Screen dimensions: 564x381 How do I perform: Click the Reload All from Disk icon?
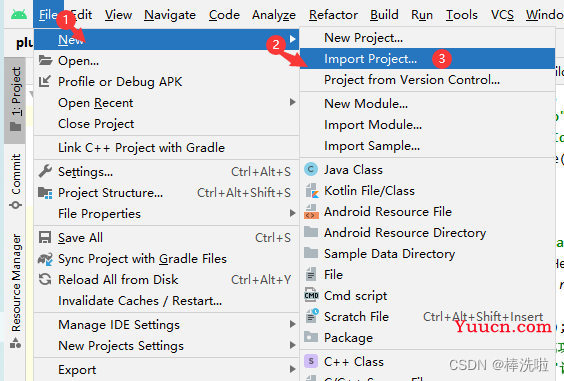pyautogui.click(x=45, y=280)
